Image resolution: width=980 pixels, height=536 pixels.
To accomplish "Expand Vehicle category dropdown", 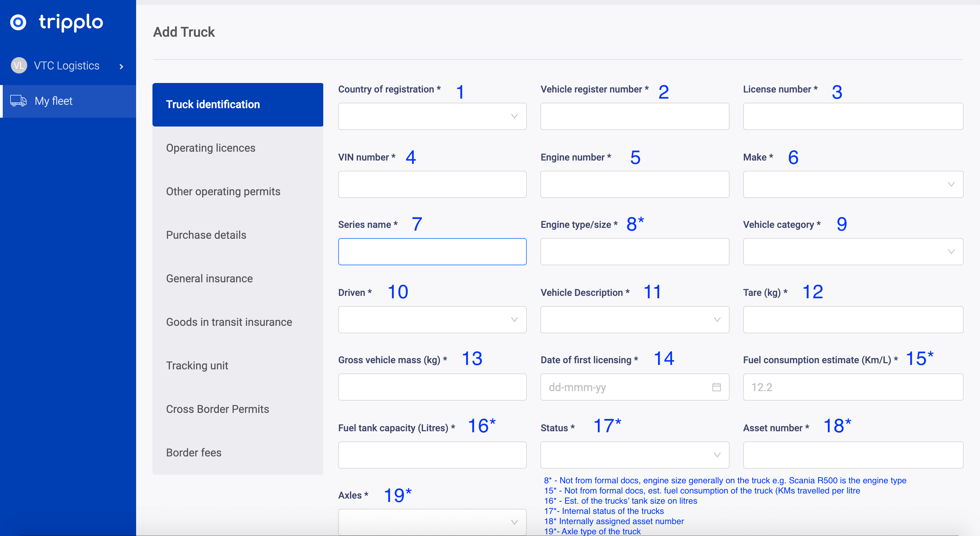I will point(852,252).
